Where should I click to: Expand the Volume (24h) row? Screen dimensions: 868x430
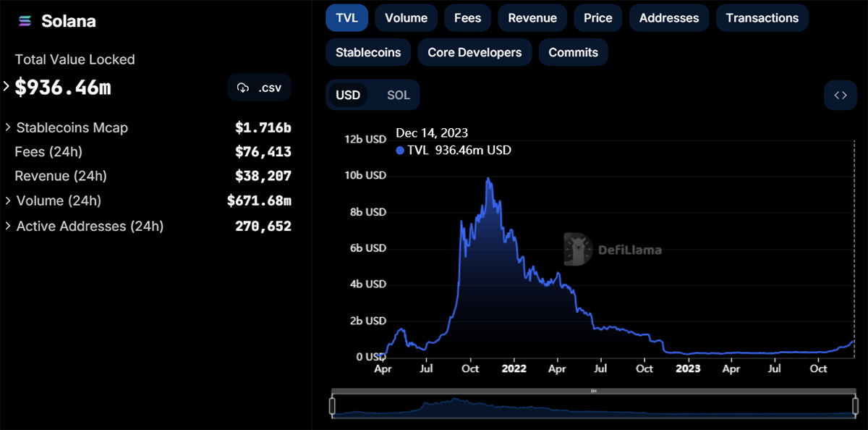pos(8,201)
